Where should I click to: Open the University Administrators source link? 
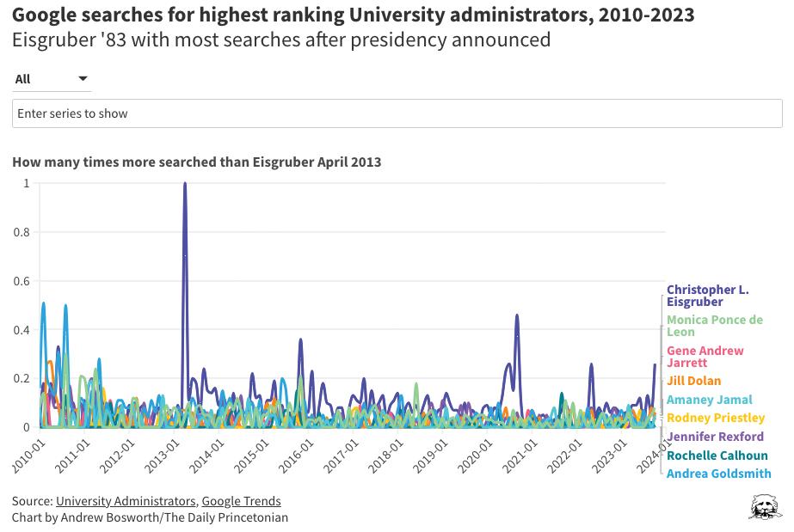click(126, 501)
